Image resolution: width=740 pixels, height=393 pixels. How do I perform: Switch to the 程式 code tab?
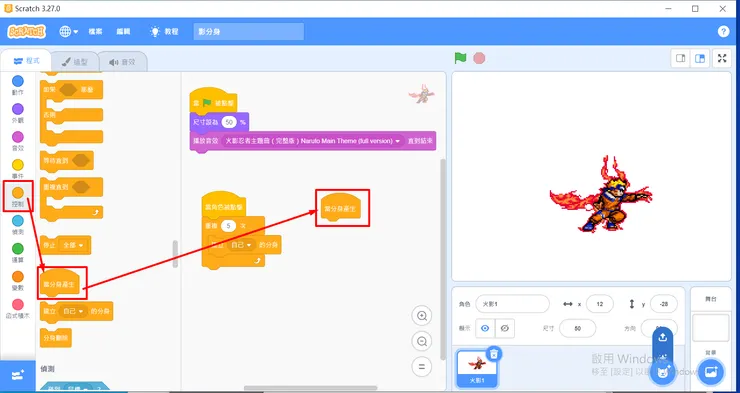[26, 61]
